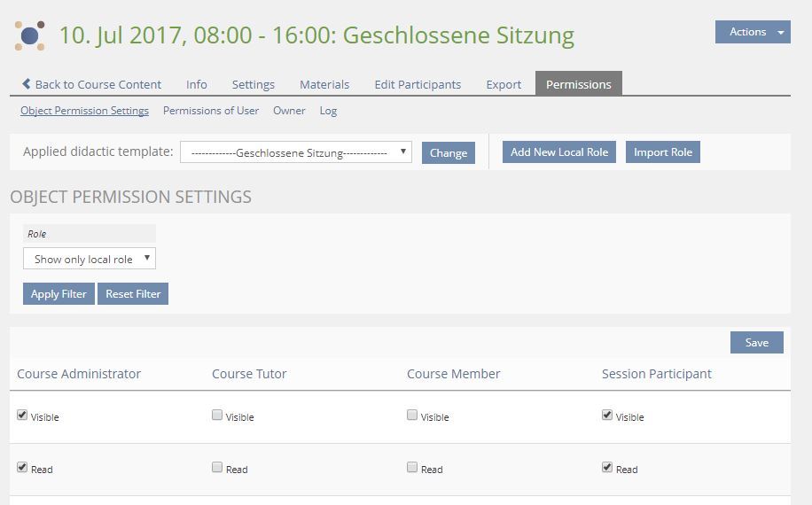812x505 pixels.
Task: Enable Read for Course Member
Action: tap(412, 467)
